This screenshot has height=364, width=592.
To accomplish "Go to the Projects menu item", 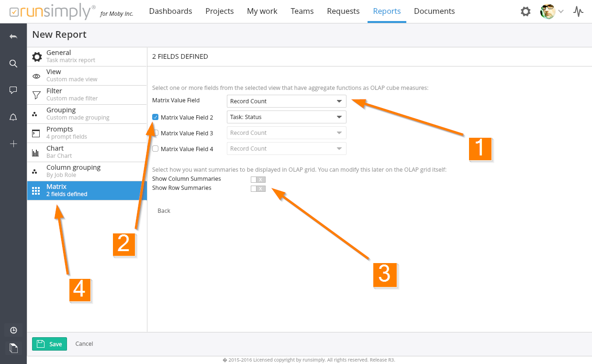I will tap(219, 11).
